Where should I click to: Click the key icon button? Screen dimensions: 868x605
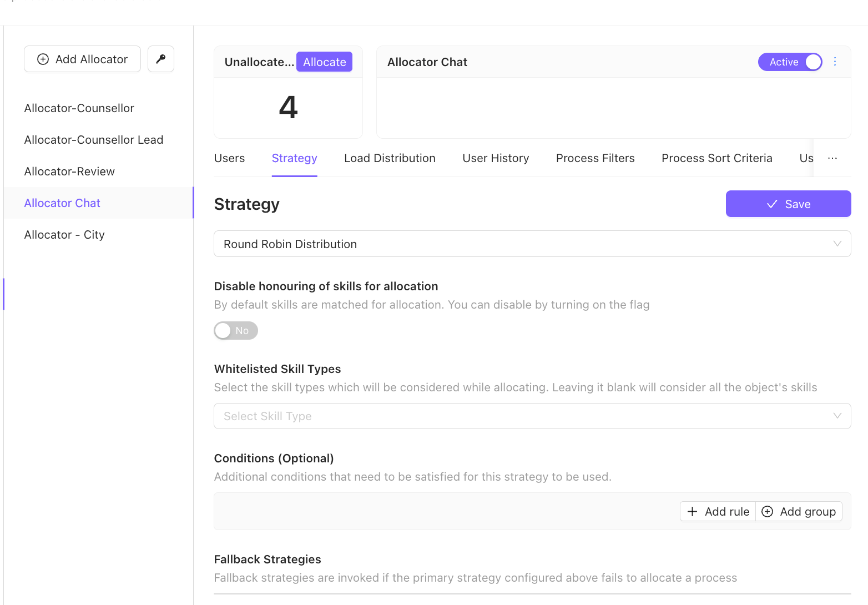tap(161, 59)
